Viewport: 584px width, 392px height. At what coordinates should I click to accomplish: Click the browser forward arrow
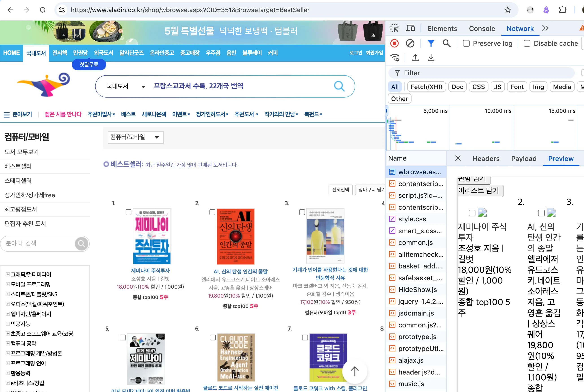click(x=26, y=10)
